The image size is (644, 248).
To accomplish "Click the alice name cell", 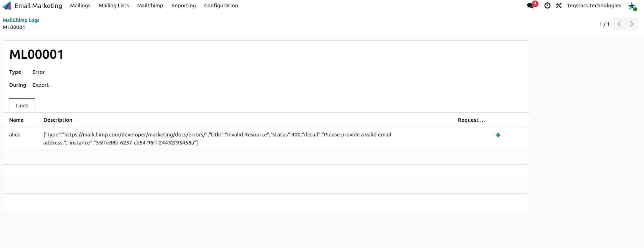I will (15, 135).
